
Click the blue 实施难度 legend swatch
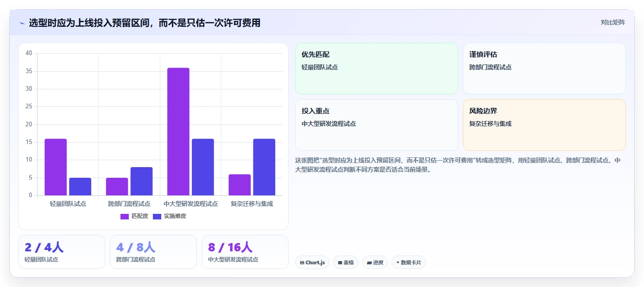click(x=157, y=217)
